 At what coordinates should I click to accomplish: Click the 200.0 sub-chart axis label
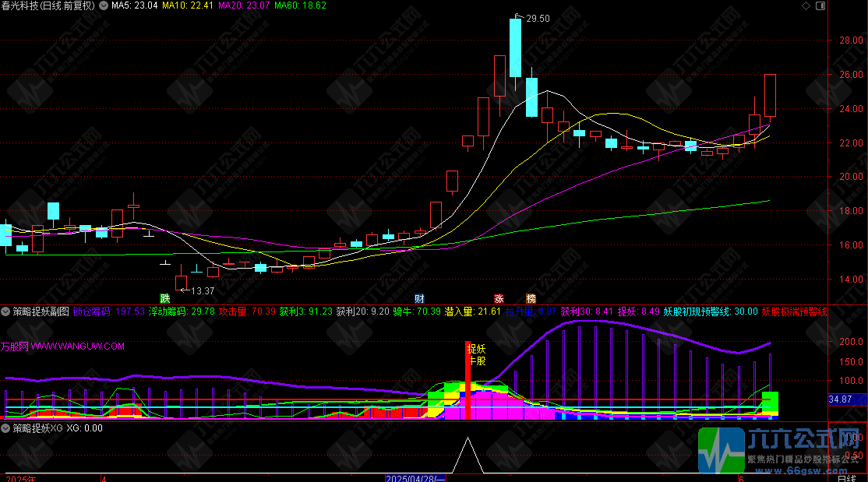pos(851,342)
